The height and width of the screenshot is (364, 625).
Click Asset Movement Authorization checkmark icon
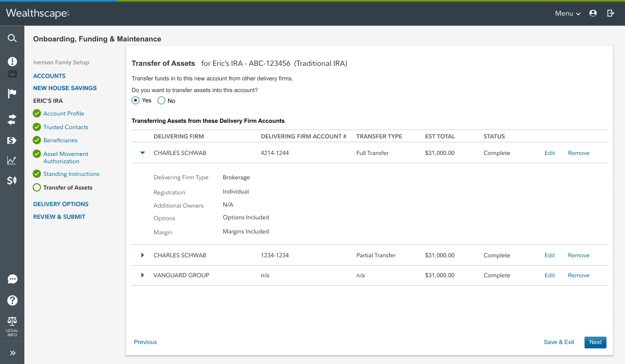click(x=37, y=154)
